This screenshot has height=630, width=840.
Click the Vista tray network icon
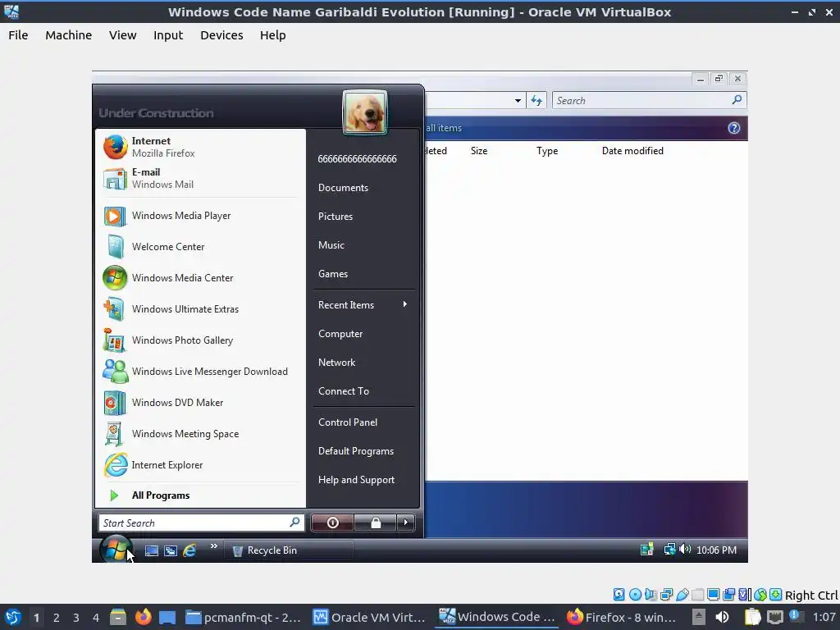point(669,549)
